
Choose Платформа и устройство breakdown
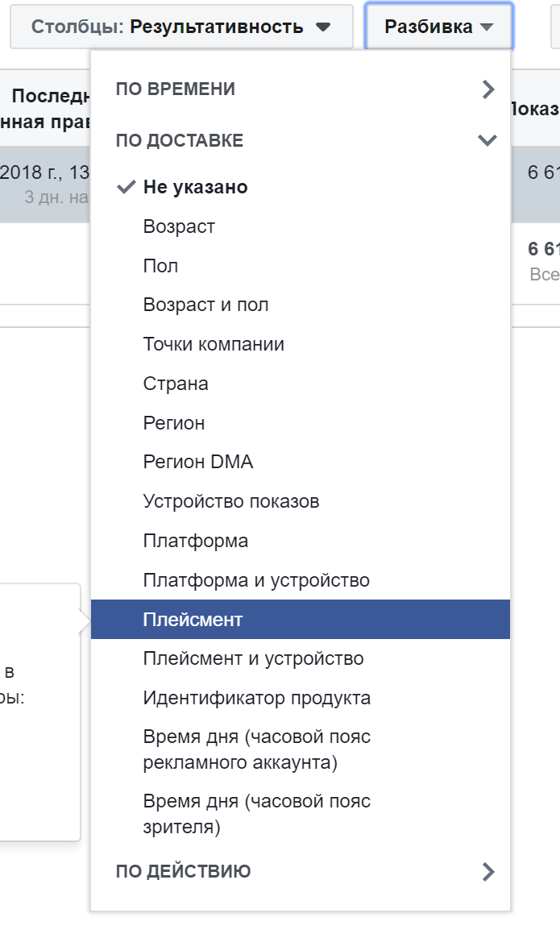(x=256, y=580)
